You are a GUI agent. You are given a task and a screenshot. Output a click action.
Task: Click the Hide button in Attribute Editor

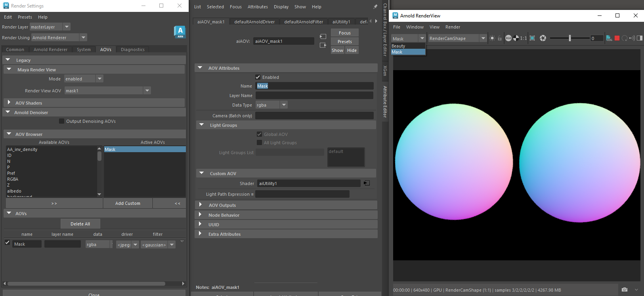pos(352,50)
